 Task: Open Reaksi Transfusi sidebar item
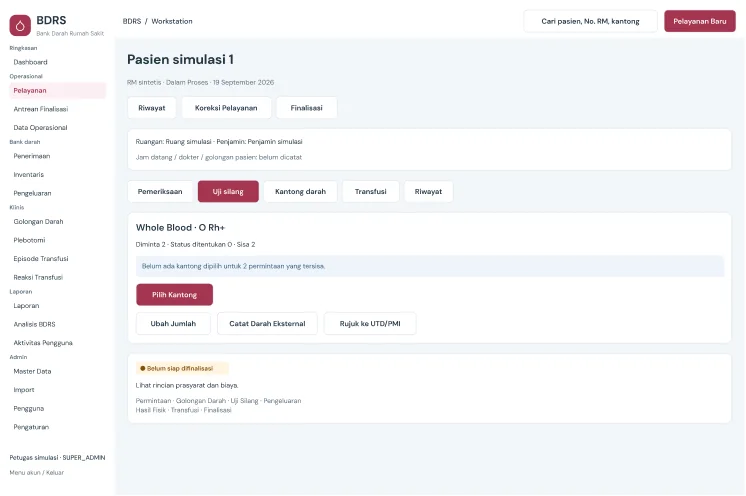pyautogui.click(x=38, y=277)
